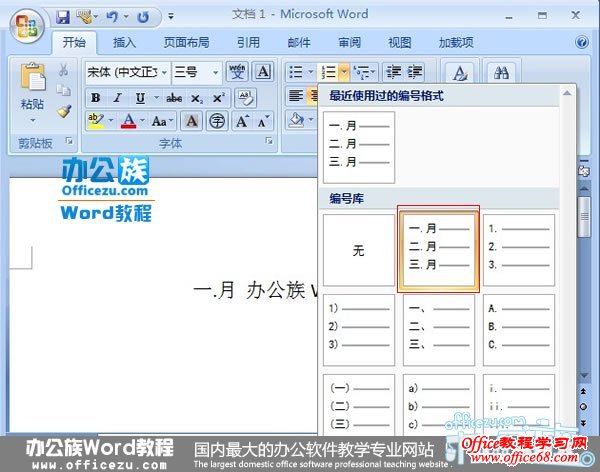The width and height of the screenshot is (600, 472).
Task: Open the font size dropdown
Action: (x=215, y=72)
